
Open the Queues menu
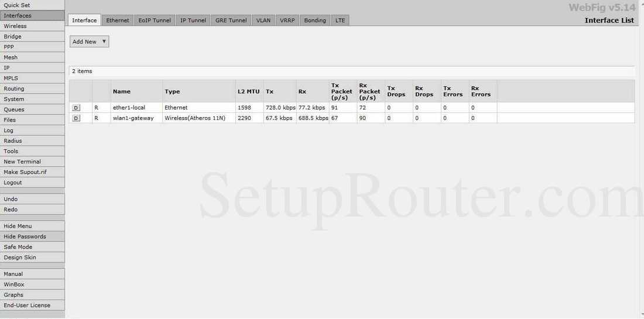pos(32,109)
